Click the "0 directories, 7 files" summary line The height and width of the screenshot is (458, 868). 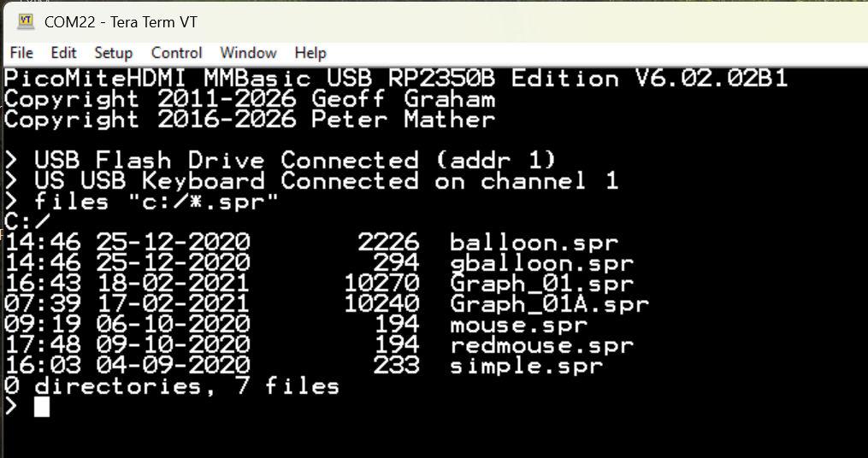(171, 386)
